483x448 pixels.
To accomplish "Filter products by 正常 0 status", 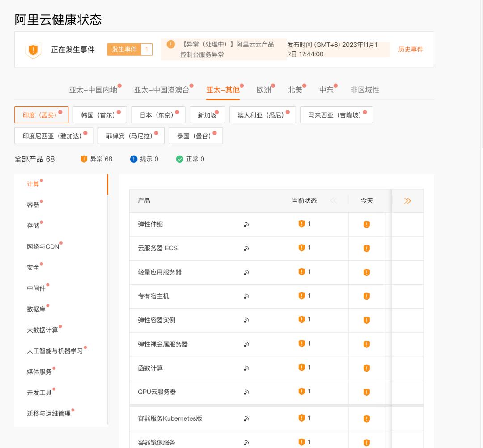I will (x=190, y=159).
